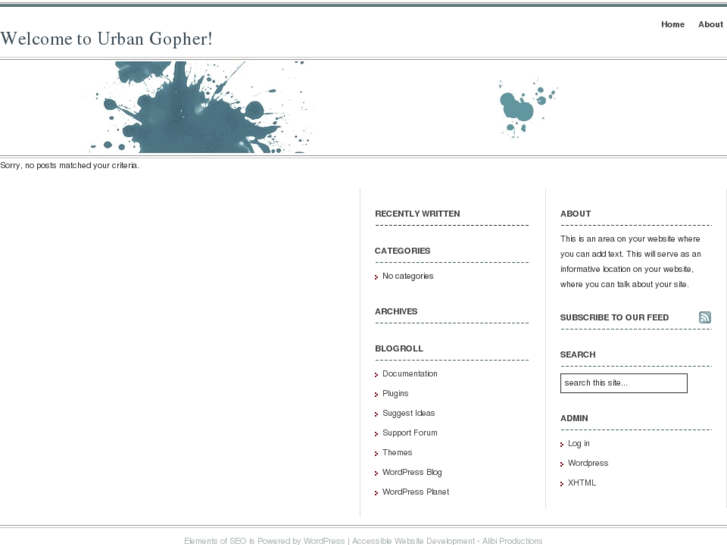Screen dimensions: 727x545
Task: Go to WordPress Planet link
Action: [x=415, y=492]
